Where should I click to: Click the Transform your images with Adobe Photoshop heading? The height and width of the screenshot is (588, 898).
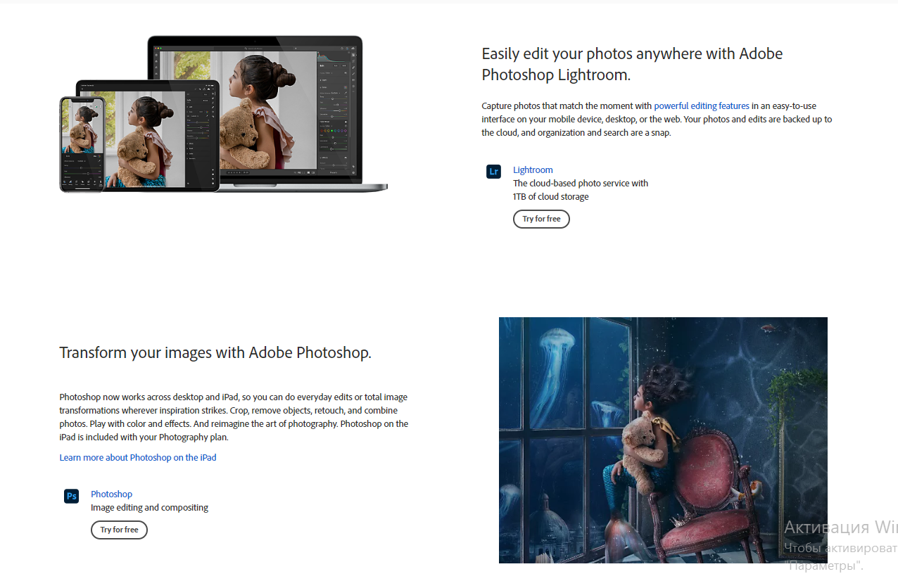click(215, 352)
